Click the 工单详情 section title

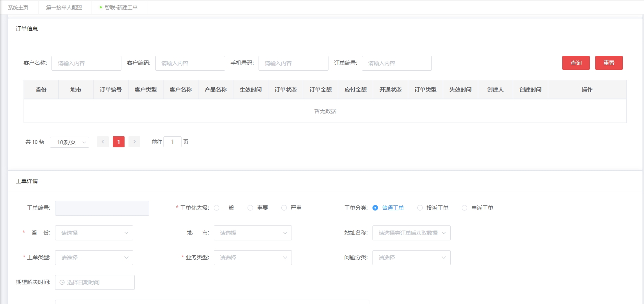click(27, 181)
